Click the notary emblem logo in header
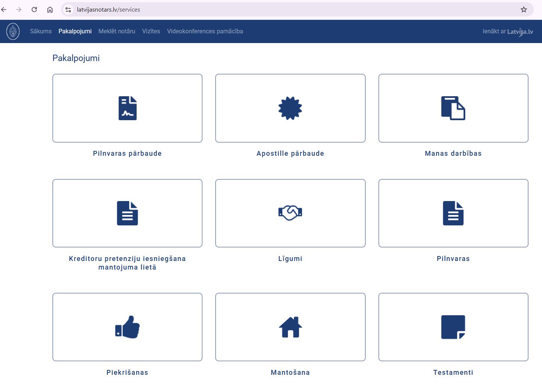The height and width of the screenshot is (392, 542). tap(13, 31)
